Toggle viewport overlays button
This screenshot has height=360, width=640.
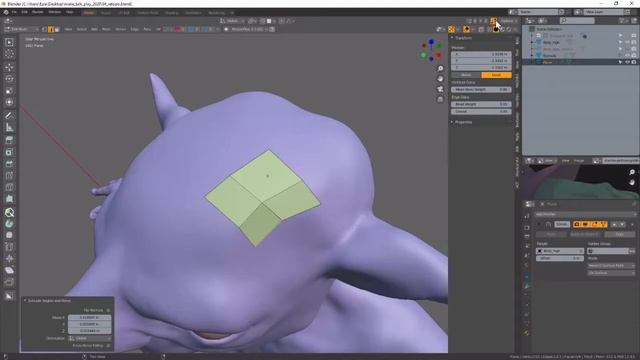coord(467,29)
